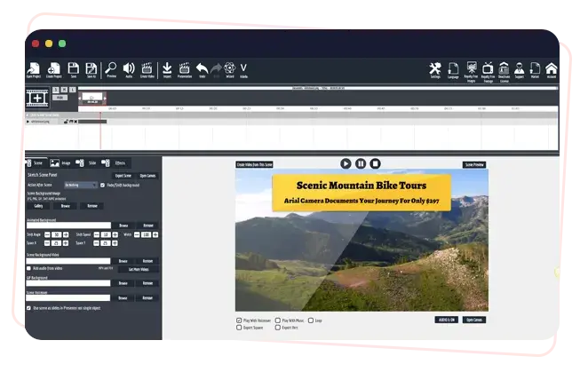
Task: Click the V toolbar icon
Action: 243,69
